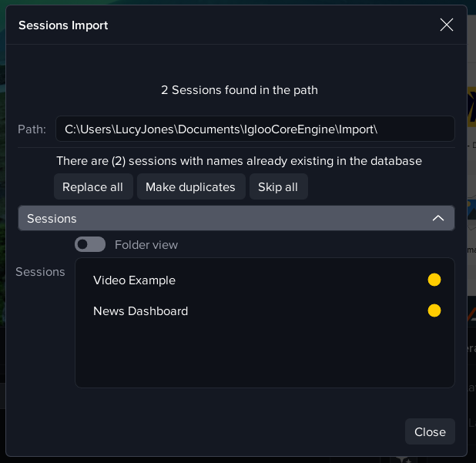Image resolution: width=476 pixels, height=463 pixels.
Task: Collapse the Sessions section using the chevron arrow
Action: pos(438,218)
